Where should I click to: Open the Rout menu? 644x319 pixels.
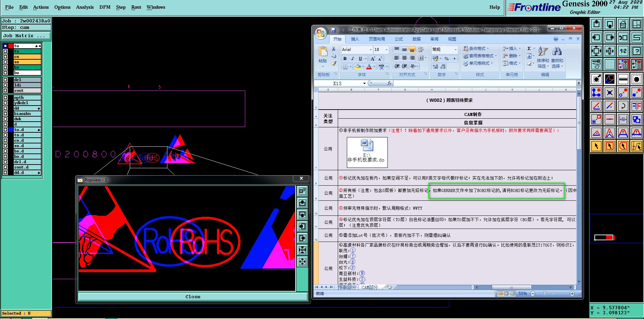click(136, 7)
